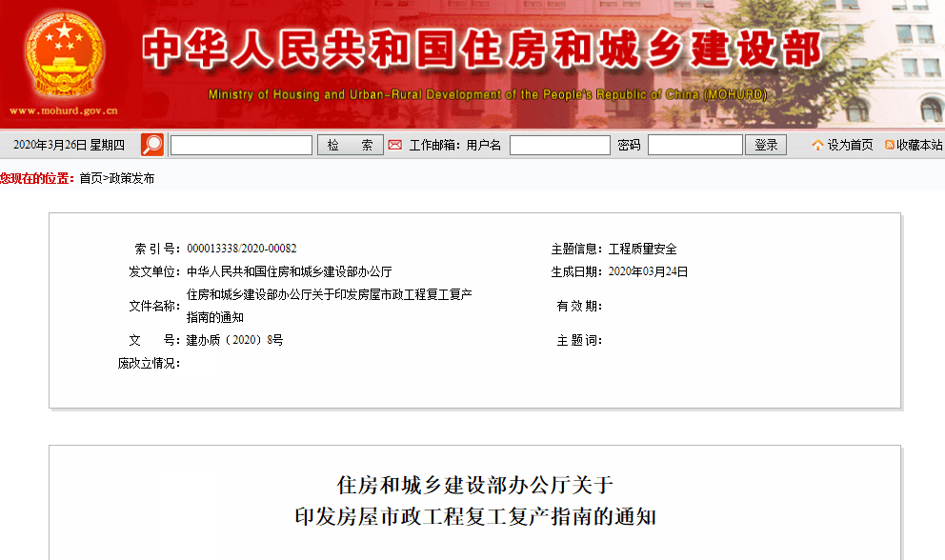945x560 pixels.
Task: Click the document heading 住房和城乡建设部办公厅关于
Action: click(475, 484)
